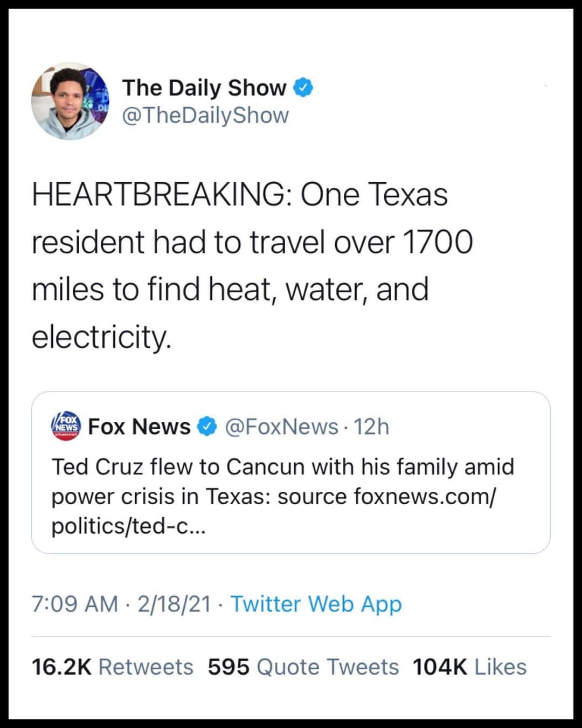The image size is (582, 728).
Task: Click the @FoxNews handle
Action: pyautogui.click(x=281, y=427)
